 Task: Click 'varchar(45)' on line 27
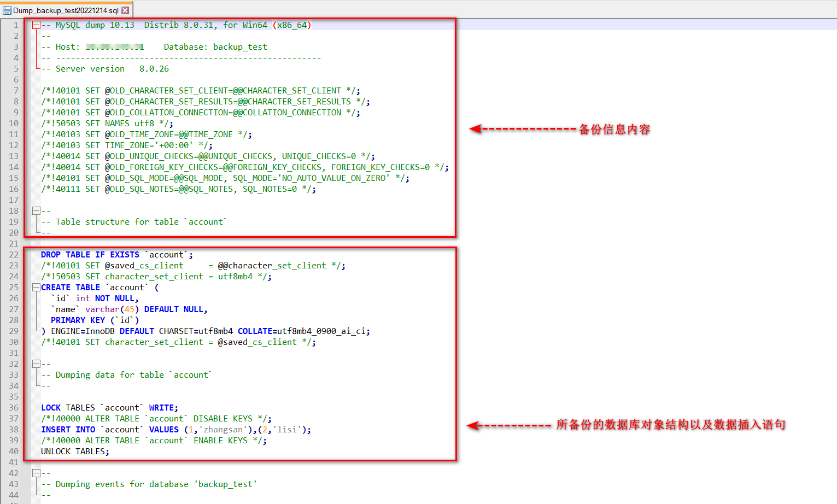112,309
